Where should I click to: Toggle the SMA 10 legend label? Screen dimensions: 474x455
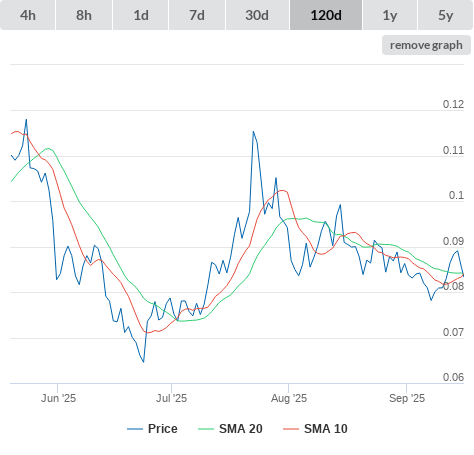tap(326, 429)
